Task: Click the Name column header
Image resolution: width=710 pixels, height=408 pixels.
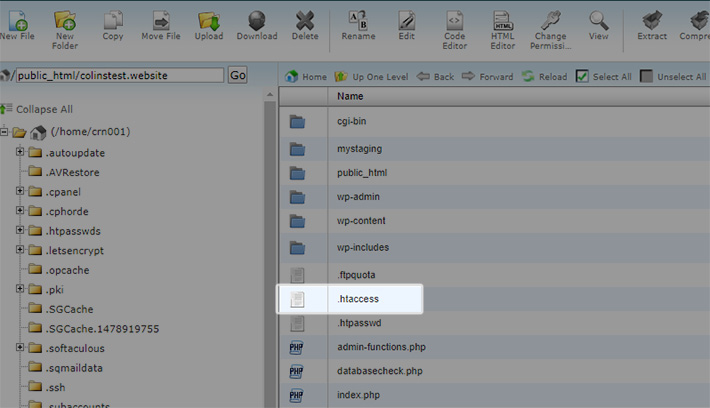Action: coord(350,97)
